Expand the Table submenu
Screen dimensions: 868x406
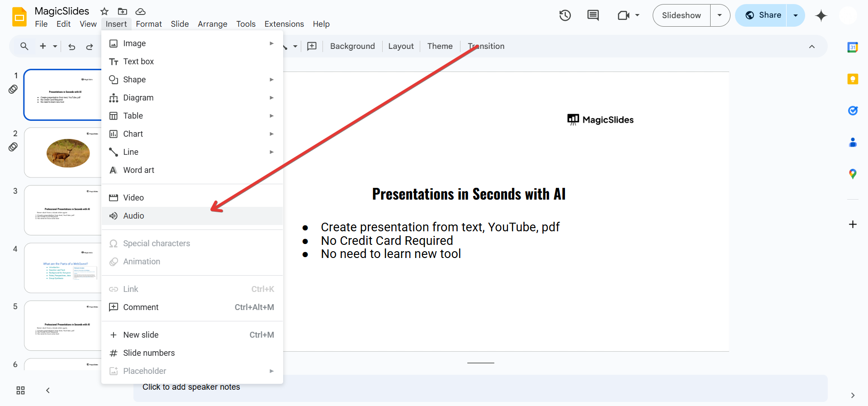tap(192, 116)
